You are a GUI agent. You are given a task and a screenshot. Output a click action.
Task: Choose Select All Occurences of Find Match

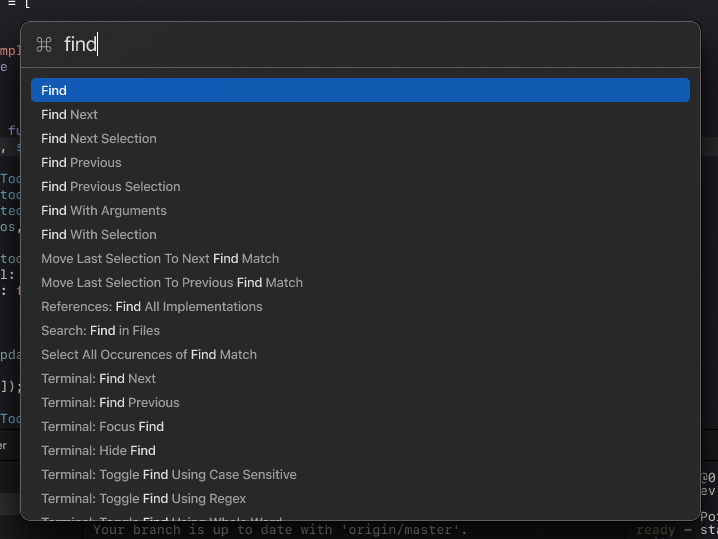click(360, 354)
